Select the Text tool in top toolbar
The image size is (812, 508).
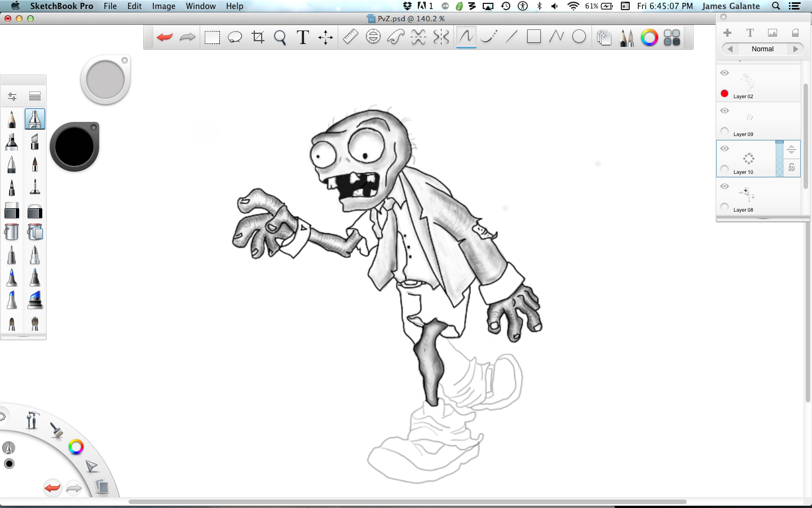(x=303, y=37)
